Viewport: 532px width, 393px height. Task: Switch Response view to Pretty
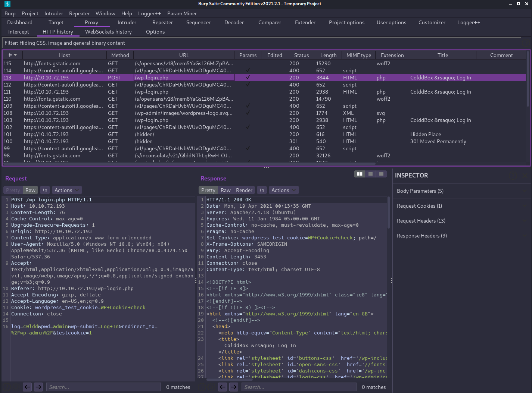(x=208, y=190)
